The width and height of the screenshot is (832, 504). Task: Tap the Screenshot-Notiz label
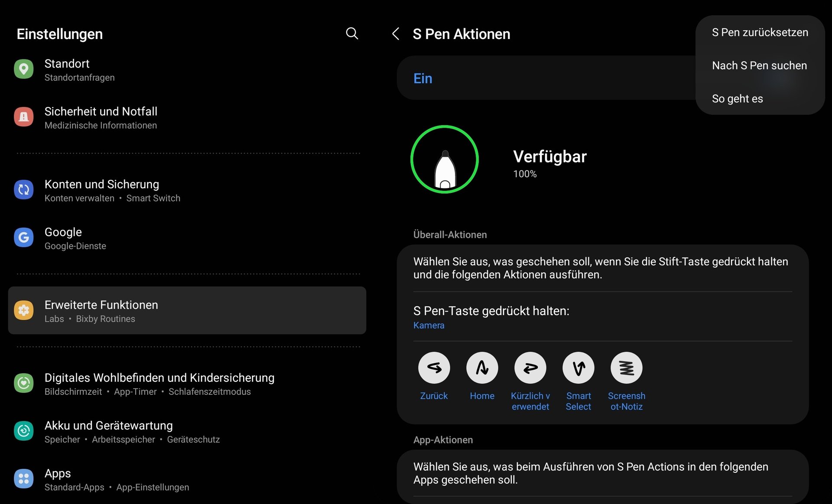626,401
